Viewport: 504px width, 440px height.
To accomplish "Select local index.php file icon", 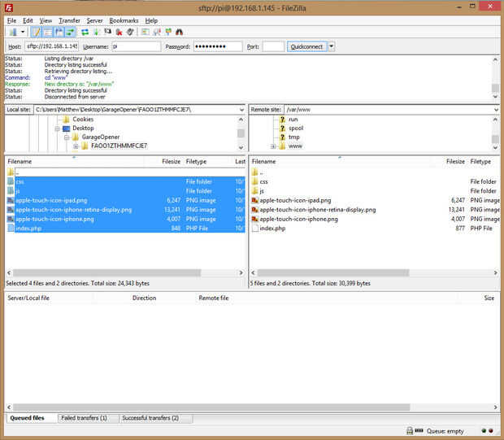I will pyautogui.click(x=11, y=229).
